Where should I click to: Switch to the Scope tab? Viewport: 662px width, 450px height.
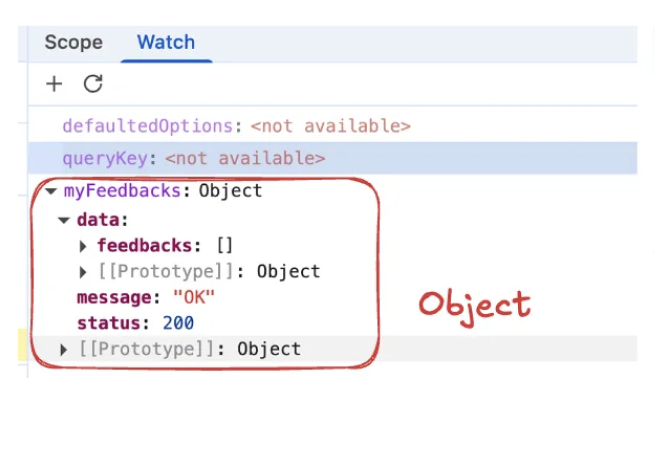tap(73, 42)
